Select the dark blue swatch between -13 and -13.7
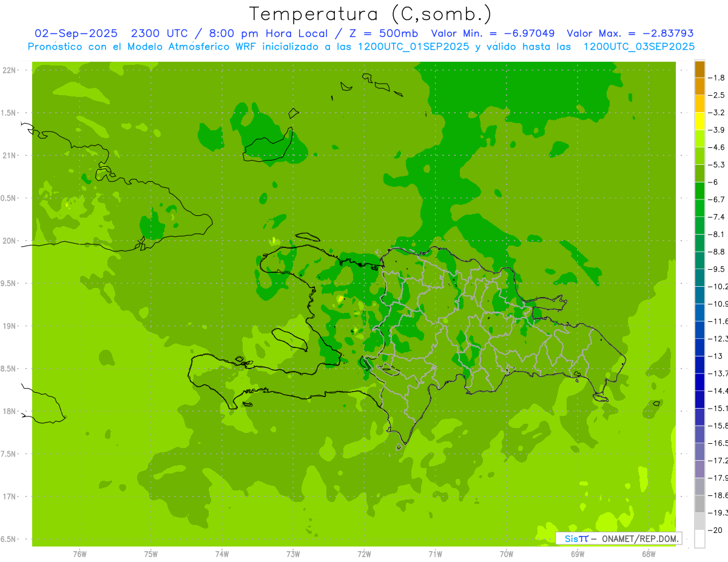 pos(699,365)
